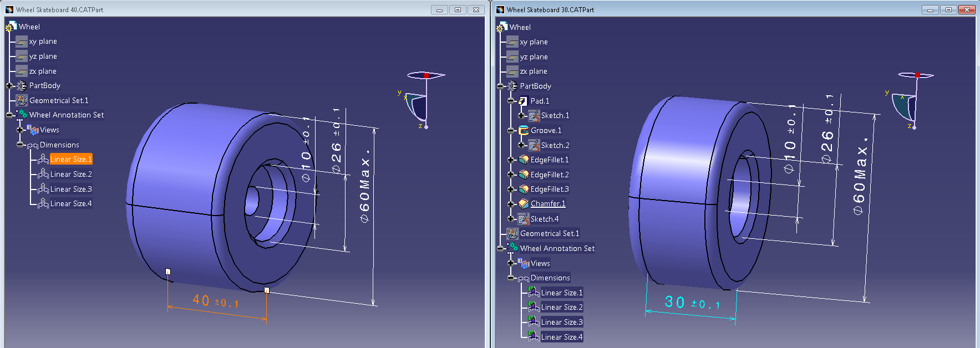Expand PartBody node in Skateboard 40 tree
The height and width of the screenshot is (348, 980).
(x=9, y=85)
